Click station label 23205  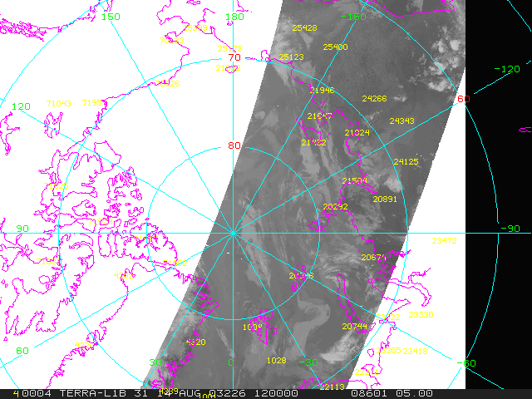(388, 351)
